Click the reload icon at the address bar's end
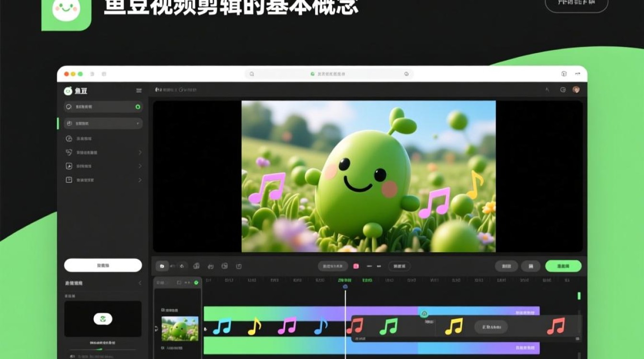 tap(406, 74)
